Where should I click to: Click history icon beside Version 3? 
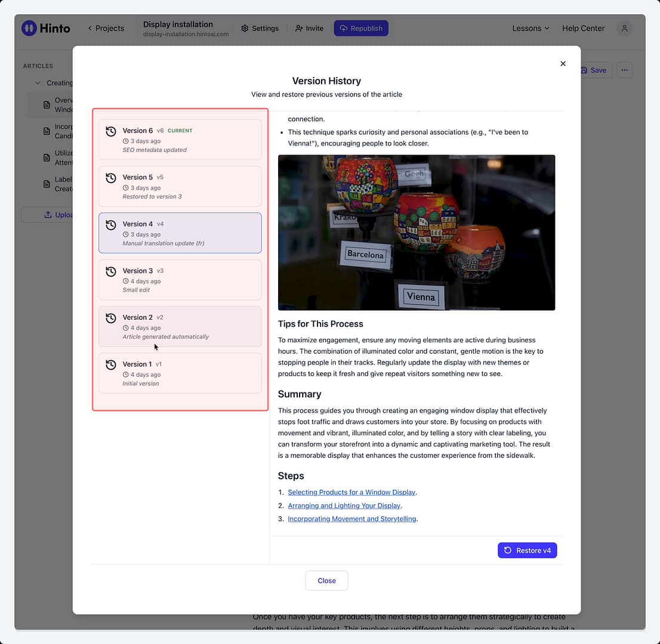(111, 271)
